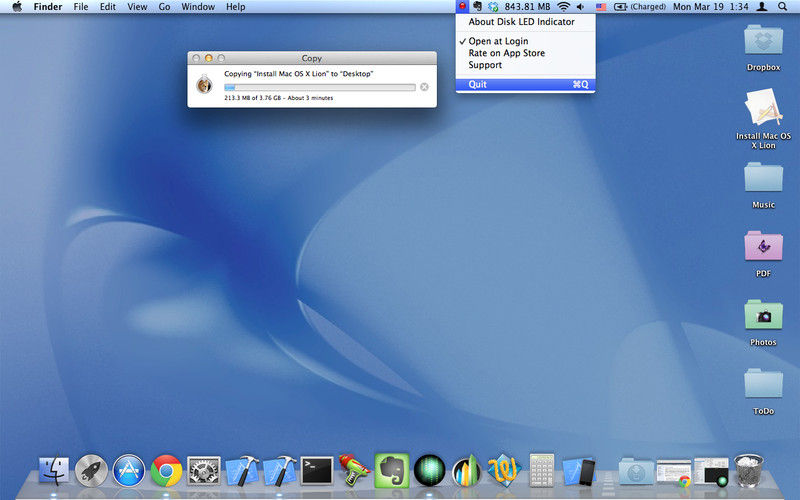Click the red Disk LED Indicator menu bar icon

(462, 7)
